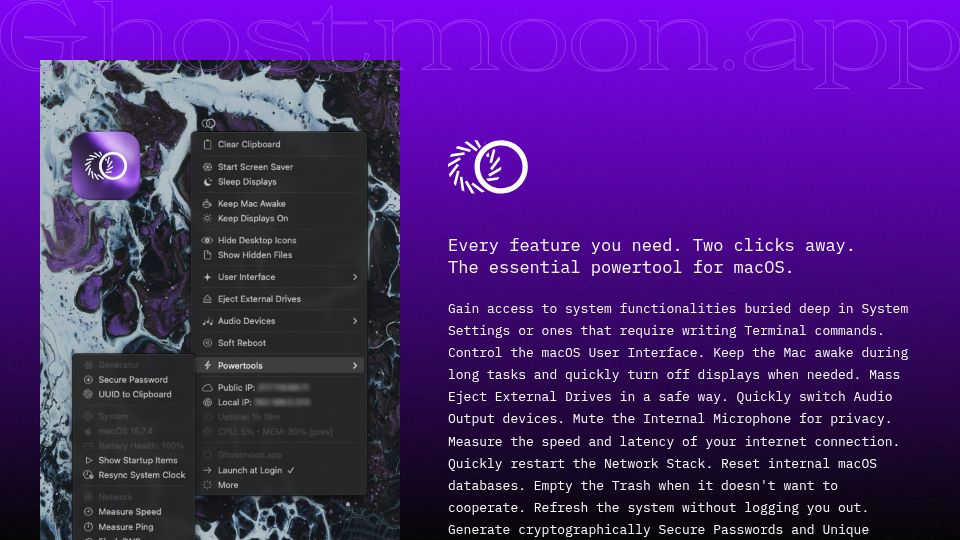The image size is (960, 540).
Task: Click the Ghostmoon menu bar icon above the menu
Action: (209, 124)
